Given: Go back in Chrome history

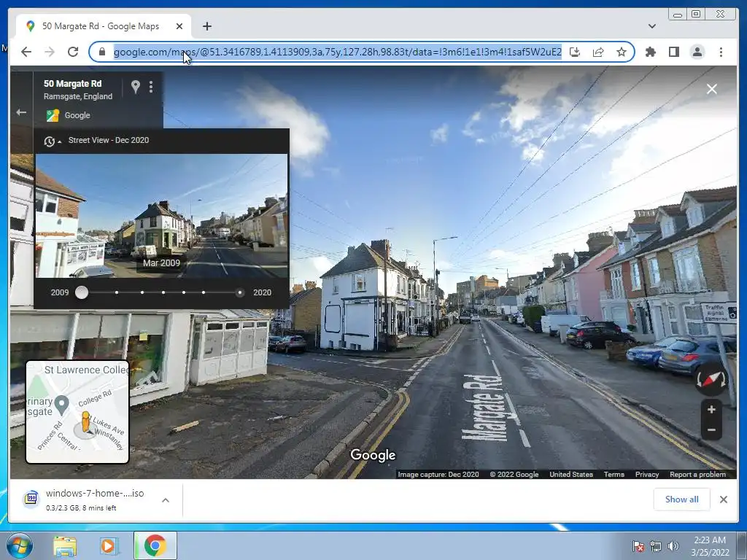Looking at the screenshot, I should coord(26,52).
